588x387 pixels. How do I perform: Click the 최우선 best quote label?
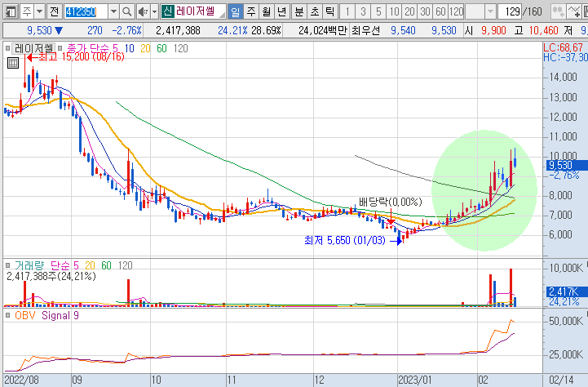tap(365, 30)
